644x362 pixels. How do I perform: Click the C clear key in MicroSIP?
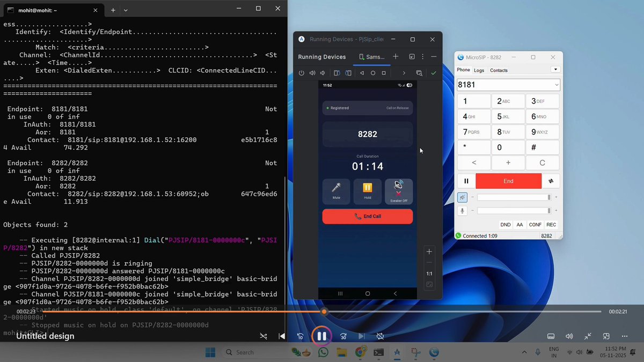543,163
